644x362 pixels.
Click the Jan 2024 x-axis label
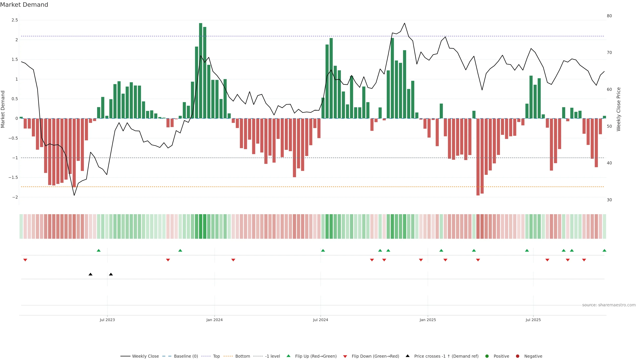pyautogui.click(x=214, y=320)
